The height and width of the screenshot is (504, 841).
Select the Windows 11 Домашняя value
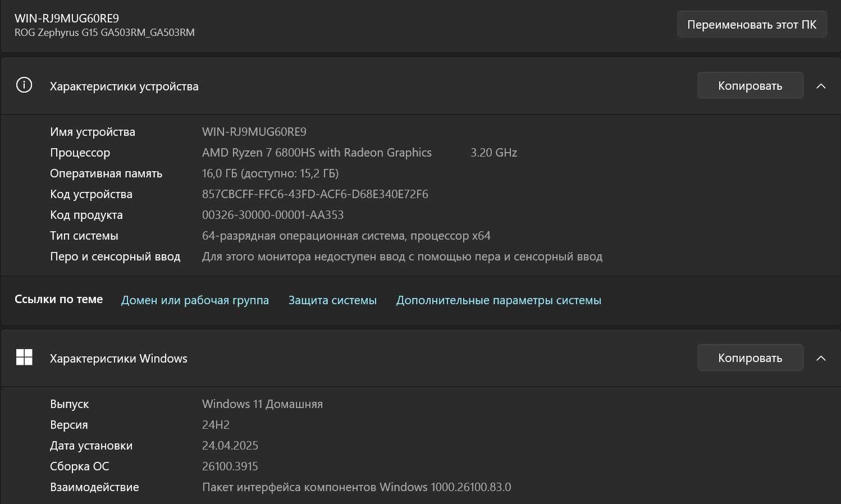pyautogui.click(x=262, y=404)
